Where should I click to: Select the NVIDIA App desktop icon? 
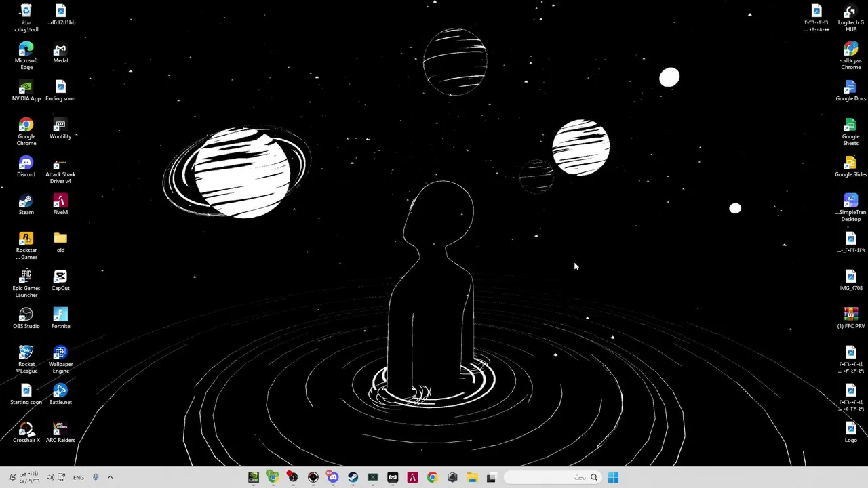[26, 91]
